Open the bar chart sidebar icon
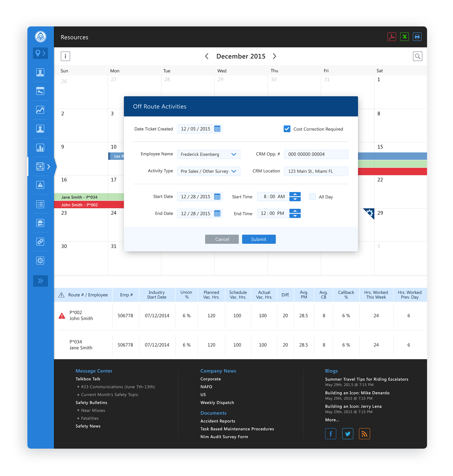The image size is (453, 476). [x=40, y=147]
